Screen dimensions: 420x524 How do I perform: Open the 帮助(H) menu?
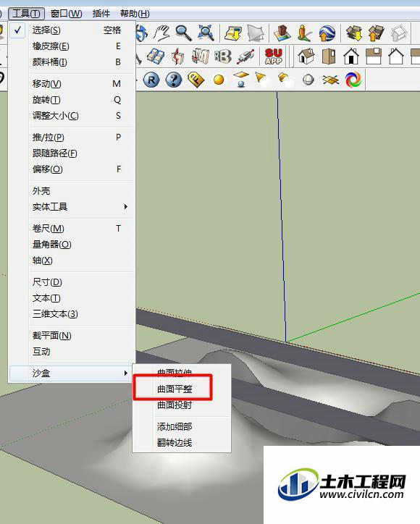pyautogui.click(x=135, y=14)
